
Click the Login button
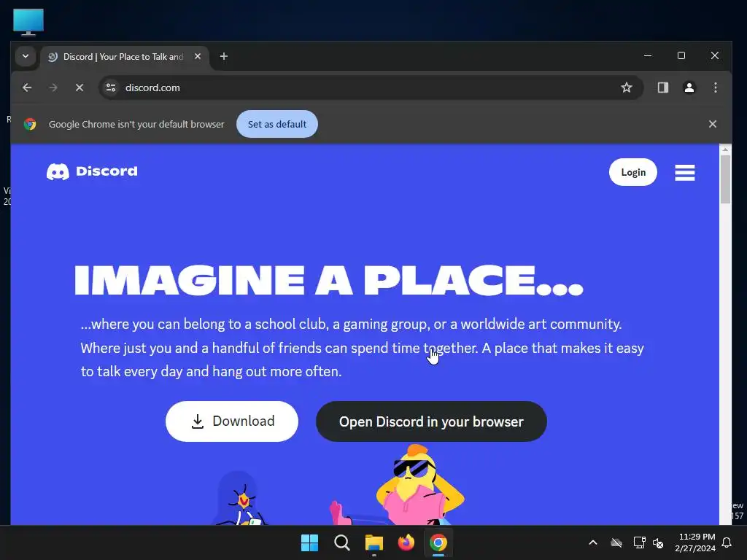point(633,172)
